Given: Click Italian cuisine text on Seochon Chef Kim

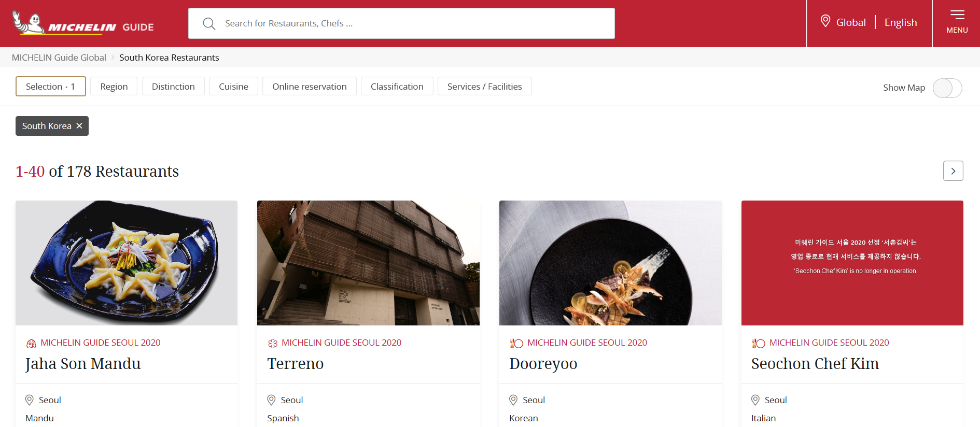Looking at the screenshot, I should pos(764,418).
